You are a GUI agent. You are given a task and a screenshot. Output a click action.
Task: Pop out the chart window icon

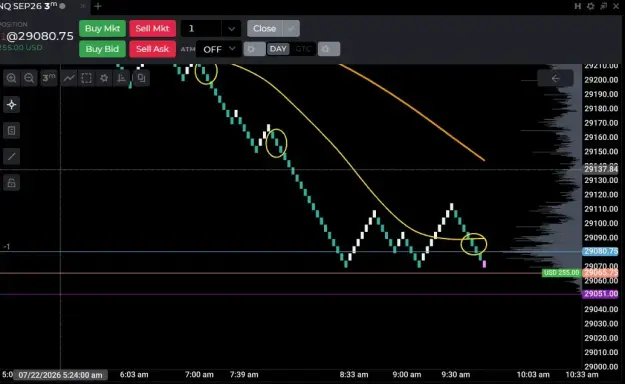click(603, 6)
